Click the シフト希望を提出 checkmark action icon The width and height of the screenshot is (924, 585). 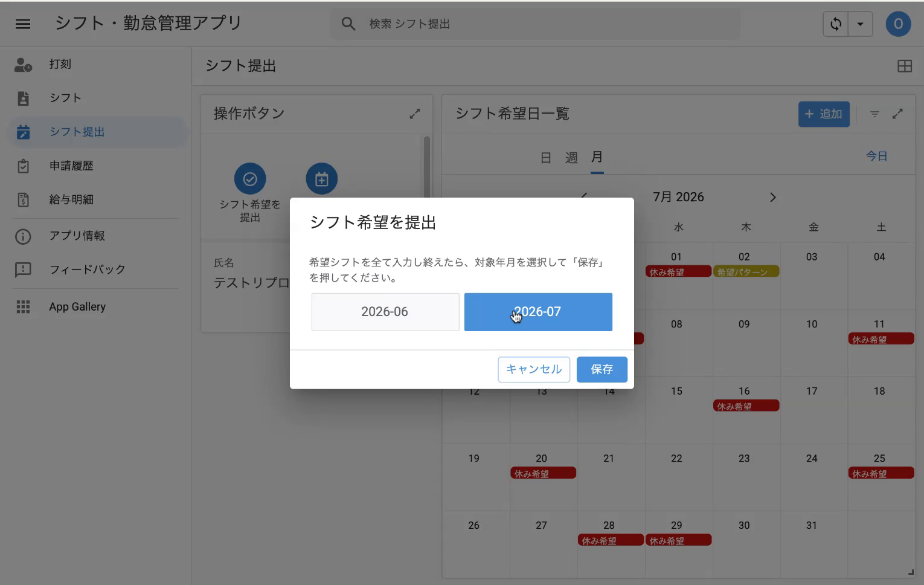pos(250,179)
